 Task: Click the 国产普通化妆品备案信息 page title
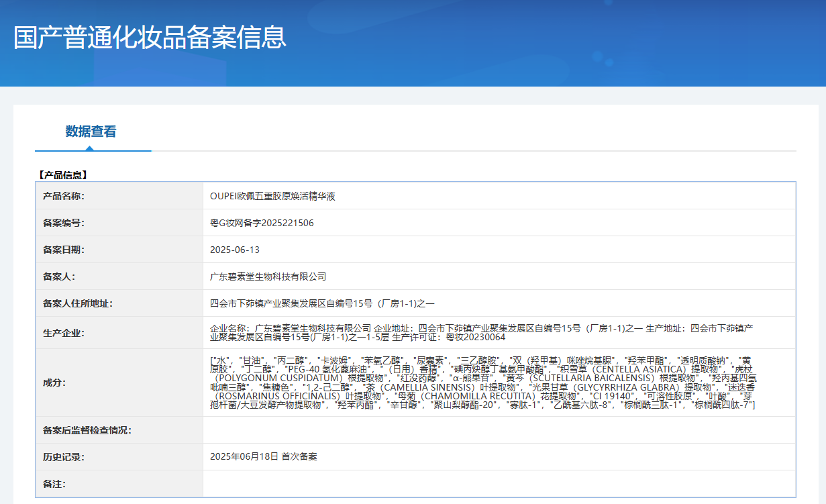click(150, 38)
